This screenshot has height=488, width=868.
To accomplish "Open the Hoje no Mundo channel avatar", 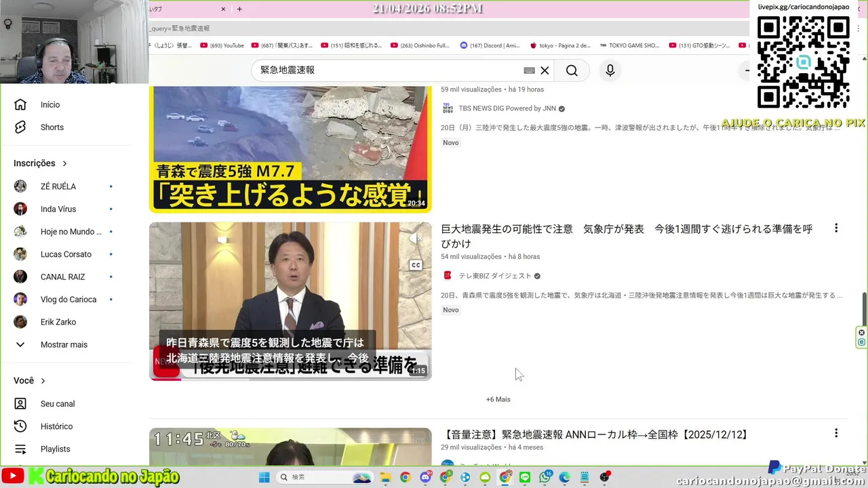I will [20, 232].
